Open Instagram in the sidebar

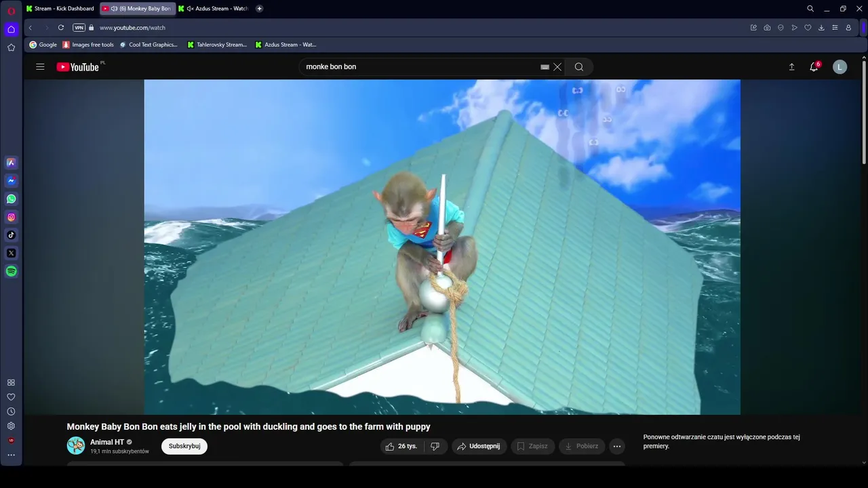coord(11,218)
